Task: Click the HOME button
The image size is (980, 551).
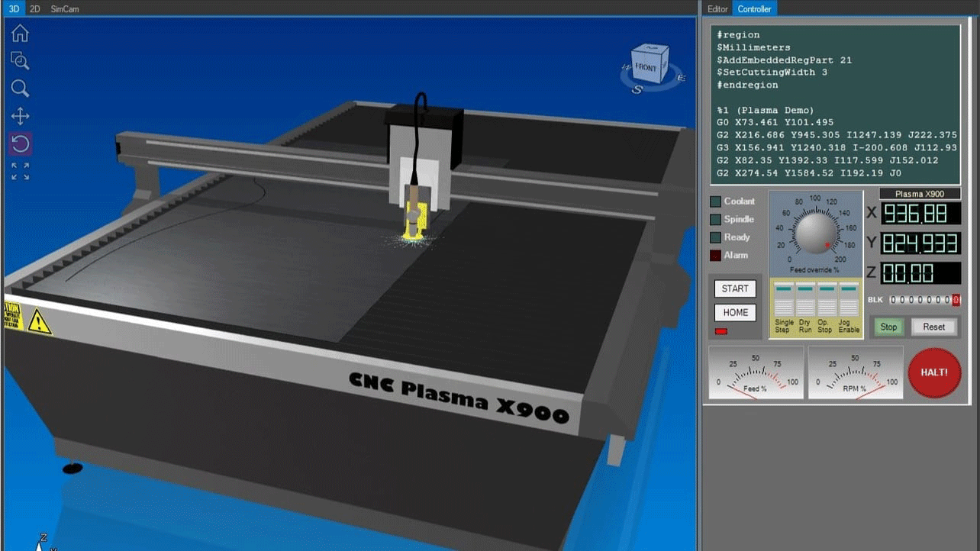Action: 734,312
